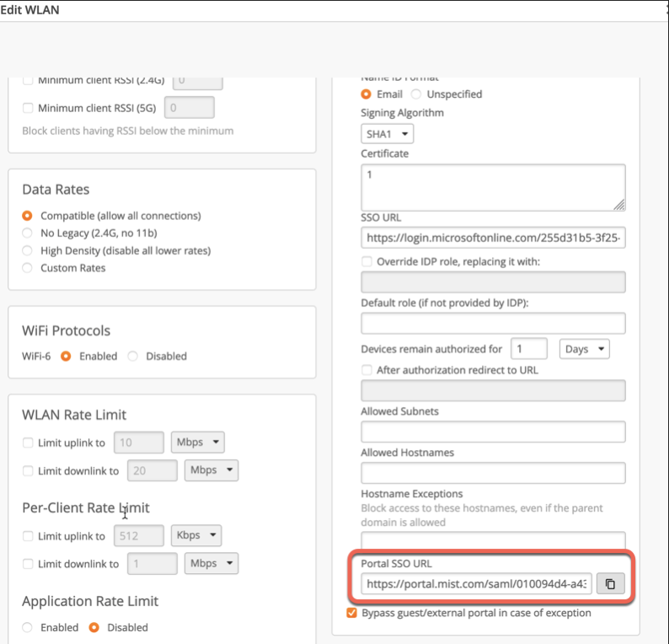Open Per-Client uplink Kbps dropdown
The image size is (669, 644).
tap(195, 535)
